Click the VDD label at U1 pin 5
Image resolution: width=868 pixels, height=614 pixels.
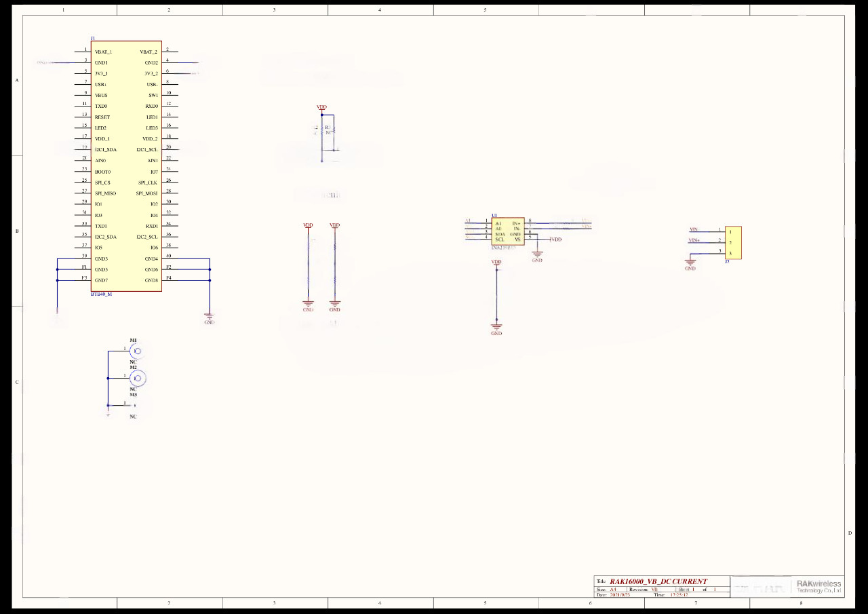(x=555, y=239)
